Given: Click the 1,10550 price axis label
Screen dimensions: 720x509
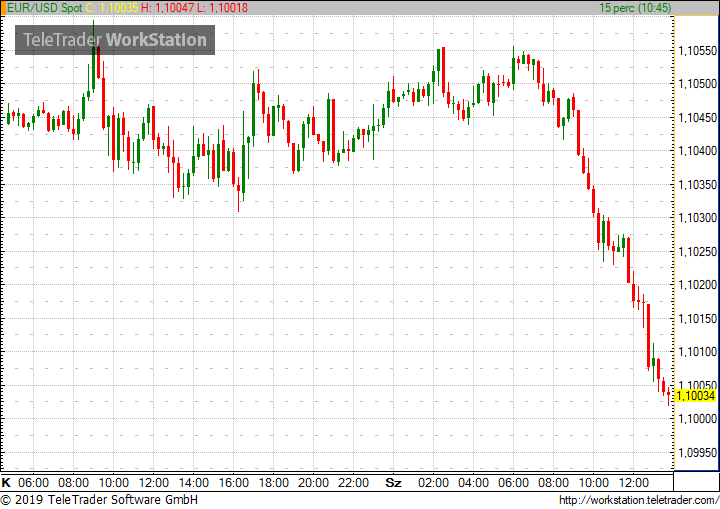Looking at the screenshot, I should (698, 51).
